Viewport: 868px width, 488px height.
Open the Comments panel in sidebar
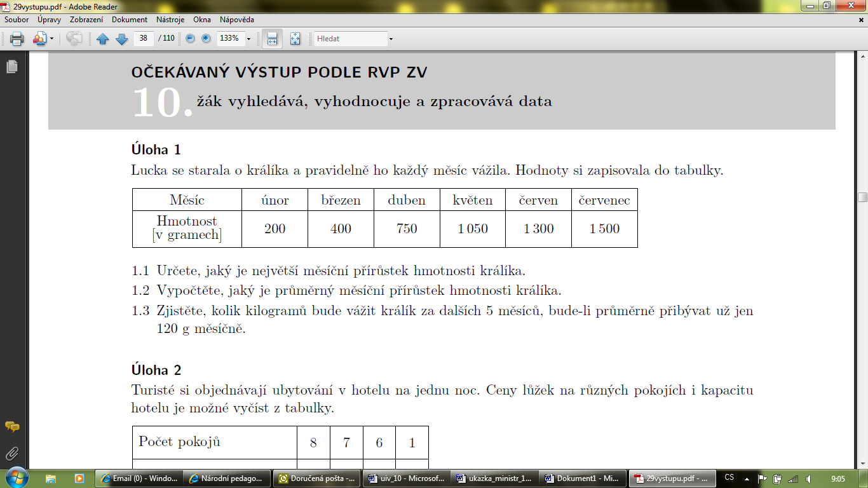(11, 426)
